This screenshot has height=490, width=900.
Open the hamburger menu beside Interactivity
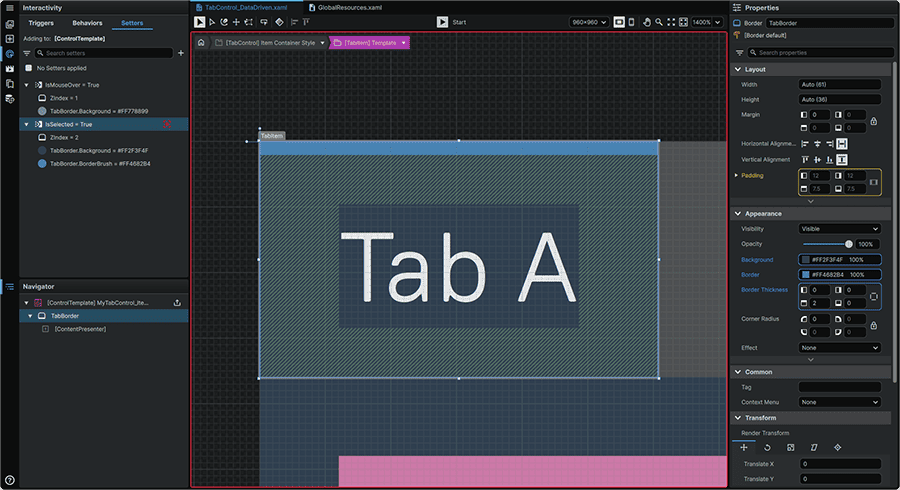(x=10, y=8)
